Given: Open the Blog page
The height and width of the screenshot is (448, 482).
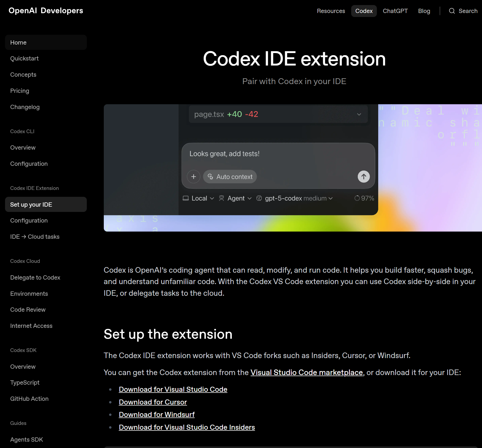Looking at the screenshot, I should (424, 11).
